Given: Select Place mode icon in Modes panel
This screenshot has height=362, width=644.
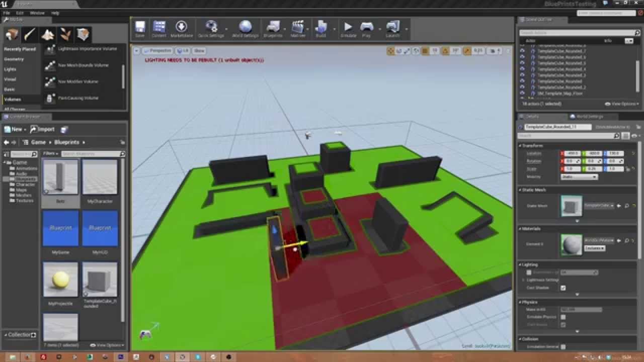Looking at the screenshot, I should [x=12, y=34].
